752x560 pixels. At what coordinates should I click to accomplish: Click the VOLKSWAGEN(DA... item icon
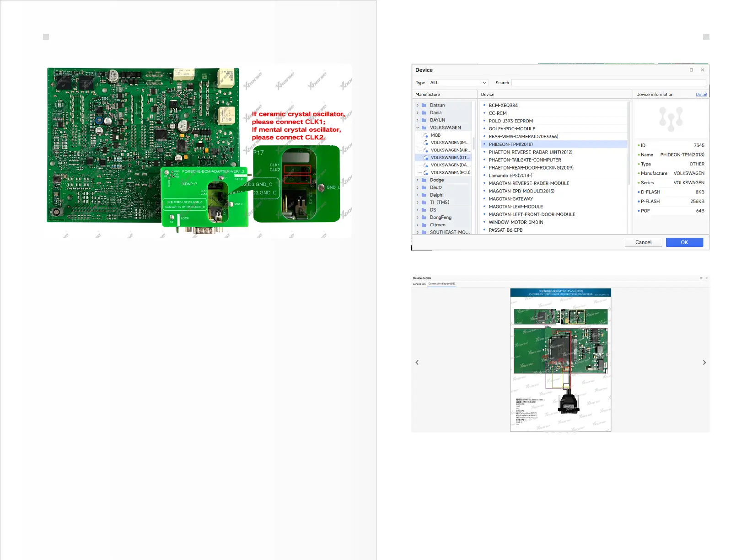pyautogui.click(x=425, y=165)
